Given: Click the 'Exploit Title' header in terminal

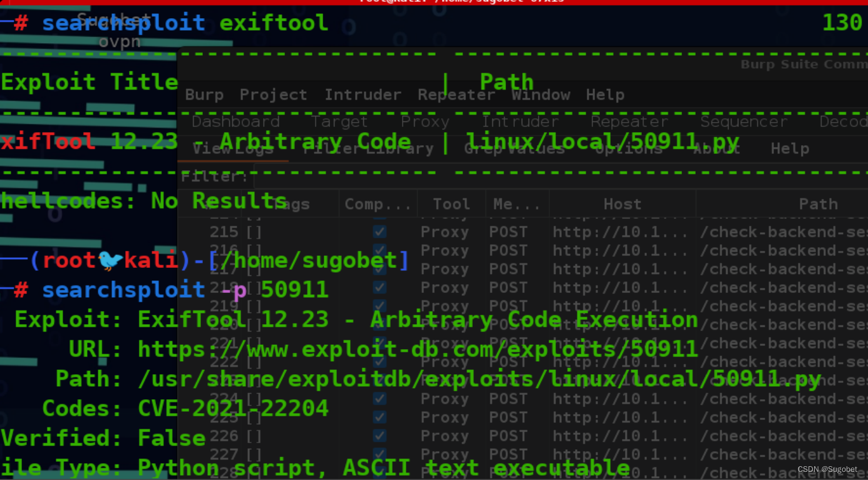Looking at the screenshot, I should point(90,82).
